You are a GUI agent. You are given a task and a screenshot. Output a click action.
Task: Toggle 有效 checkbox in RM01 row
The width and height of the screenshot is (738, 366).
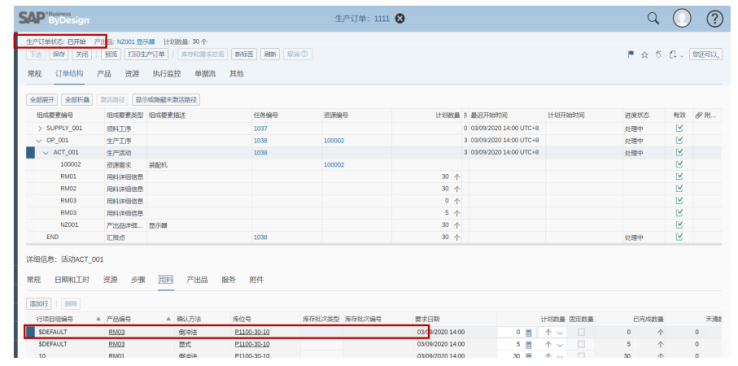click(x=679, y=176)
